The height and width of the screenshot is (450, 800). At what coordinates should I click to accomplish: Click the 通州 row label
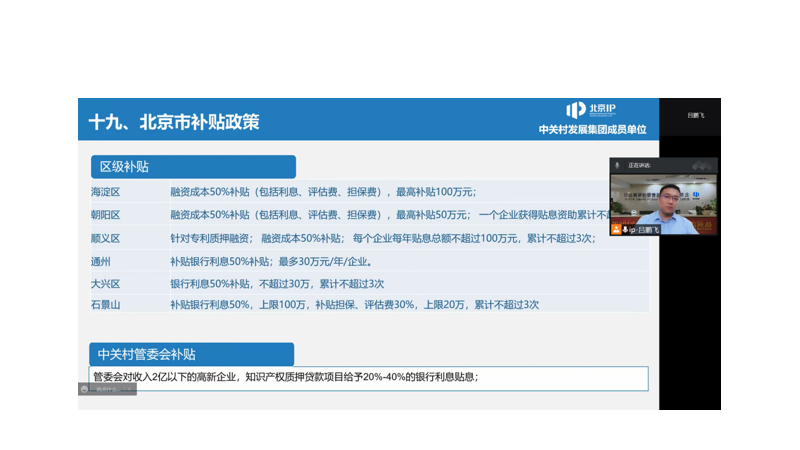pos(101,262)
